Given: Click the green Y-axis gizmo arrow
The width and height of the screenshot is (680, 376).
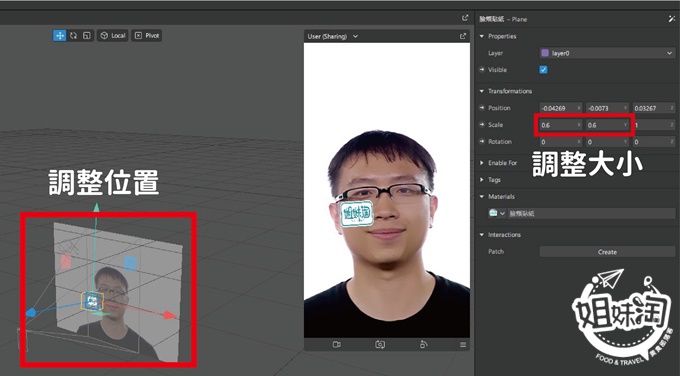Looking at the screenshot, I should 96,208.
